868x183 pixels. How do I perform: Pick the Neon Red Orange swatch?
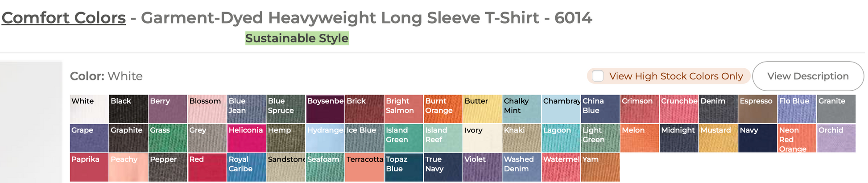797,138
